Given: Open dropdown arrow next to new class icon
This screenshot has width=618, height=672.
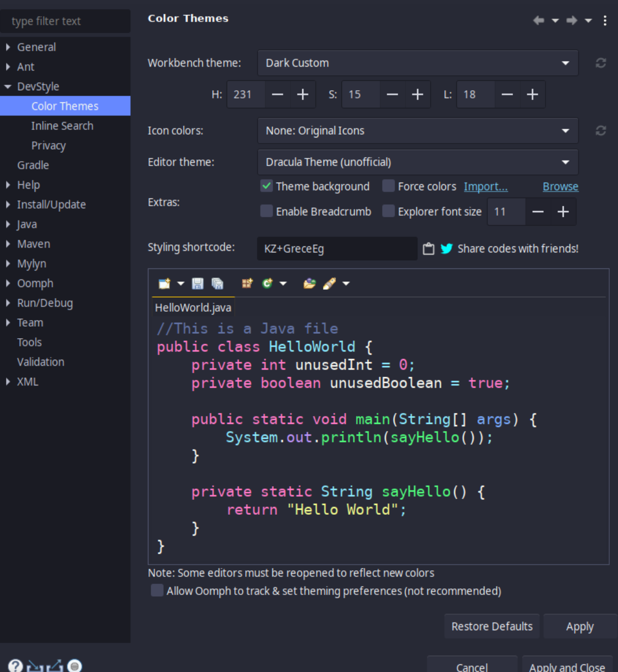Looking at the screenshot, I should (283, 284).
